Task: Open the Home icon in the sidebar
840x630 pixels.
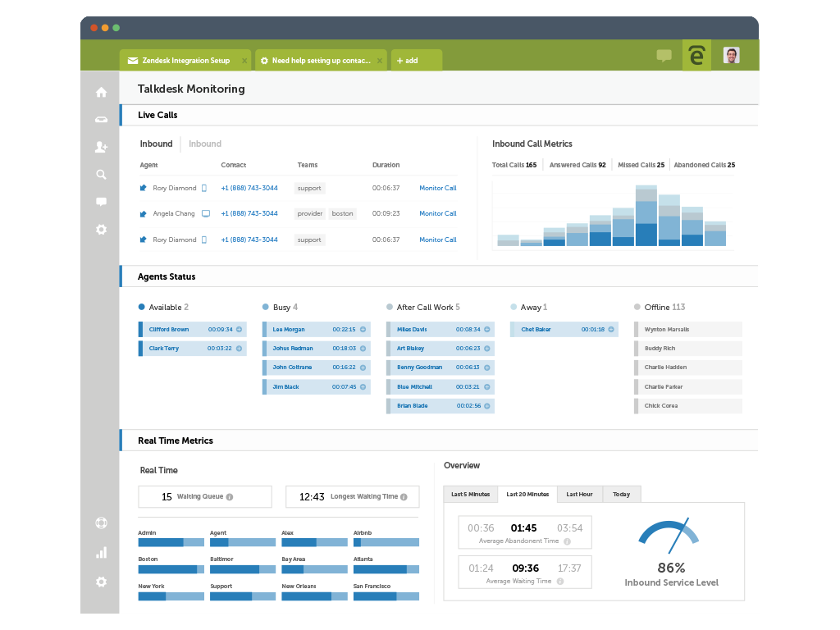Action: click(x=101, y=92)
